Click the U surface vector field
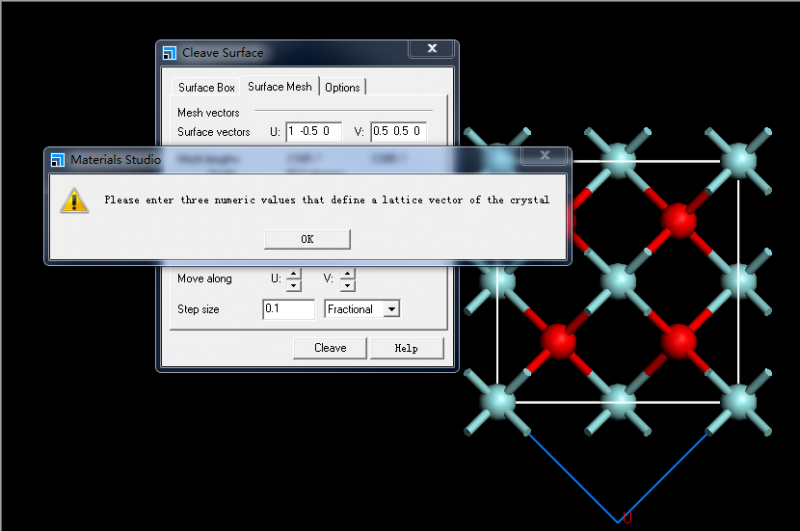Screen dimensions: 800x531 click(x=314, y=132)
